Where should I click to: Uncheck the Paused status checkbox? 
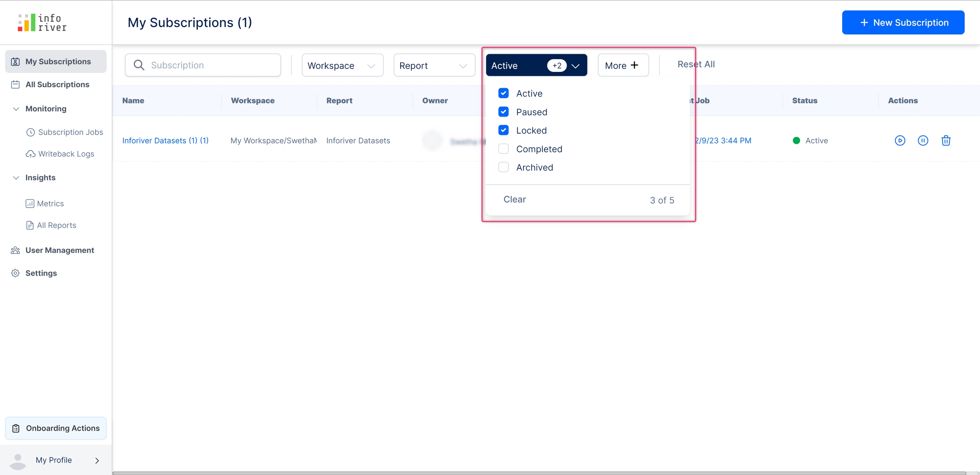pos(503,112)
